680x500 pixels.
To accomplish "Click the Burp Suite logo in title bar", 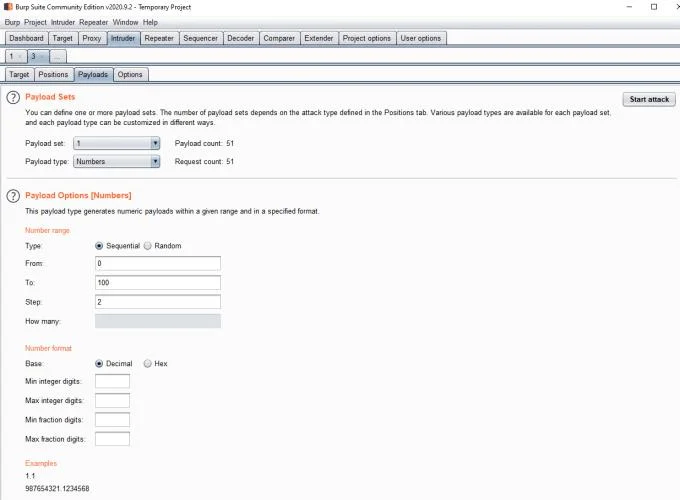I will [x=8, y=7].
